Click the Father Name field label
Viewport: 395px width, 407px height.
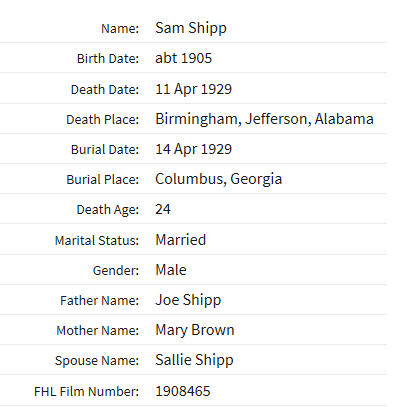pyautogui.click(x=99, y=301)
